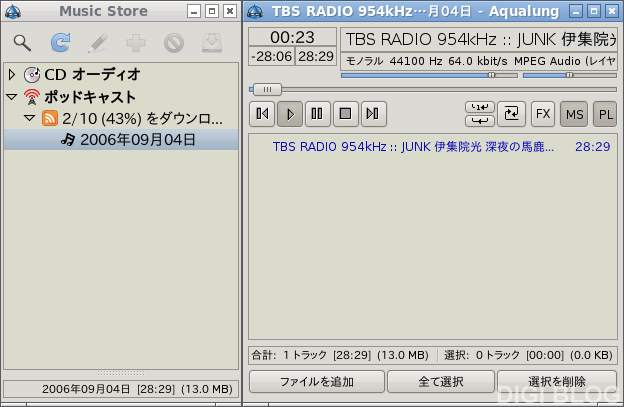Expand the CD オーディオ tree node
Viewport: 624px width, 407px height.
pos(12,74)
